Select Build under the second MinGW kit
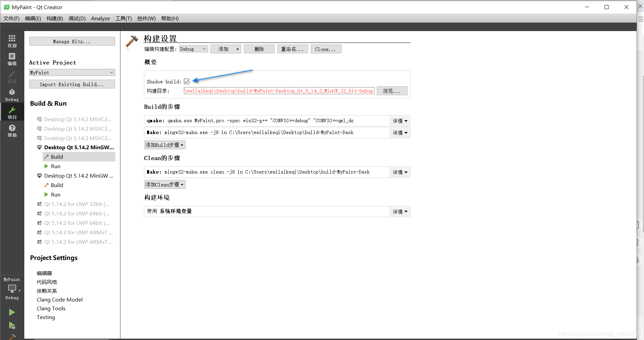The image size is (644, 340). [57, 185]
